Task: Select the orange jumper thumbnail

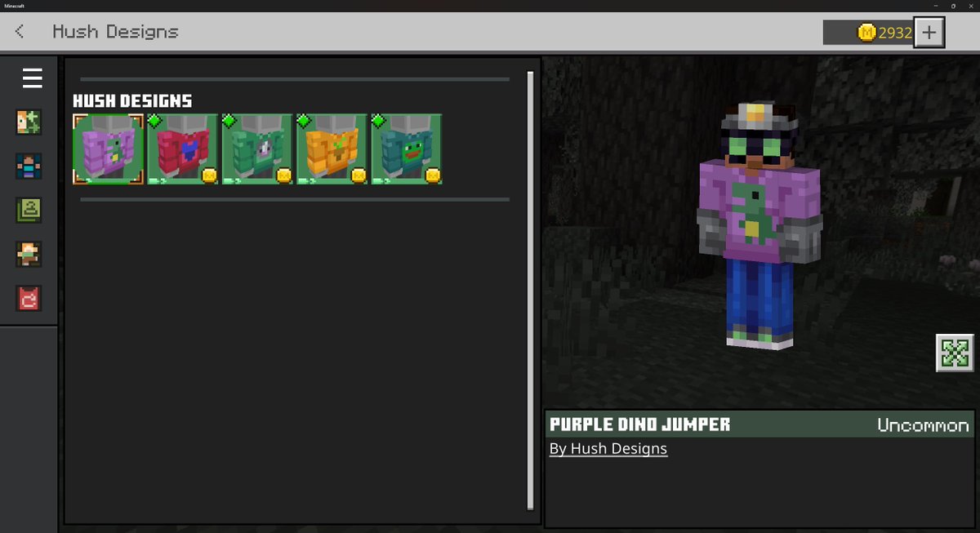Action: coord(332,149)
